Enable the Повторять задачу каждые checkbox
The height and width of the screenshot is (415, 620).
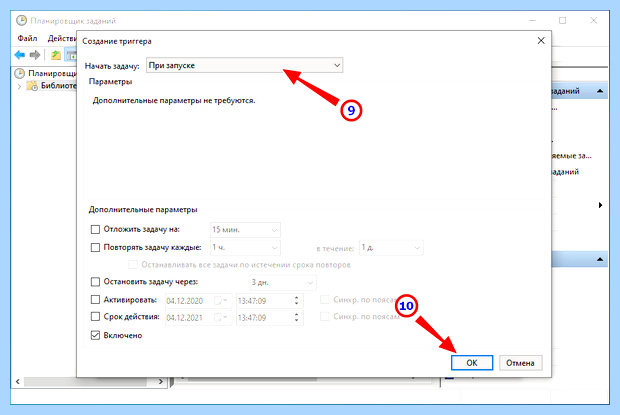point(95,247)
